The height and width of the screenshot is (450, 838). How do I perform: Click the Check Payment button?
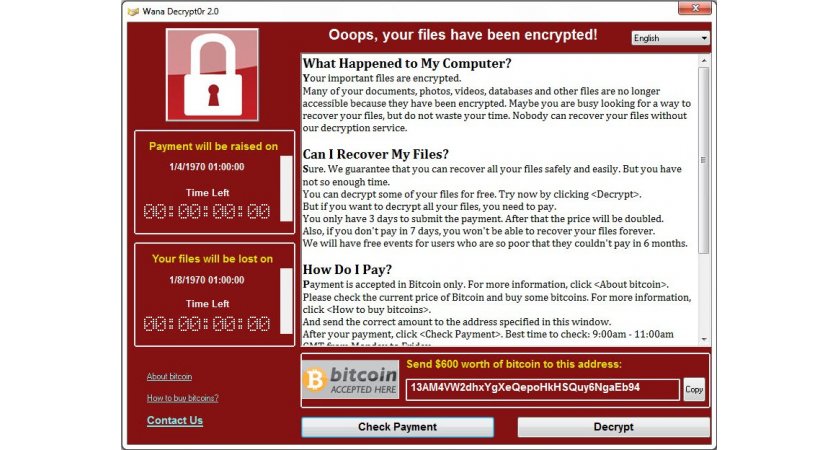(398, 427)
